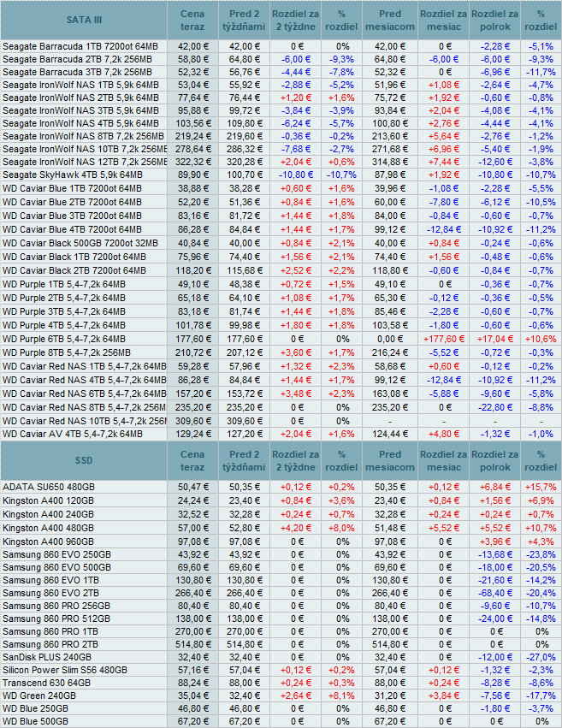Viewport: 562px width, 728px height.
Task: Select the Seagate Barracuda 1TB 7200ot 64MB row name
Action: coord(80,46)
